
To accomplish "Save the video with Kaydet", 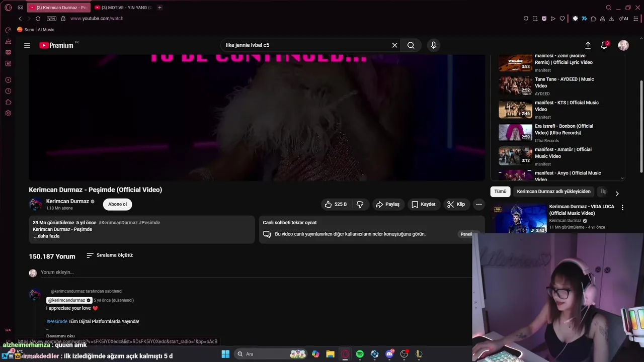I will pyautogui.click(x=423, y=204).
